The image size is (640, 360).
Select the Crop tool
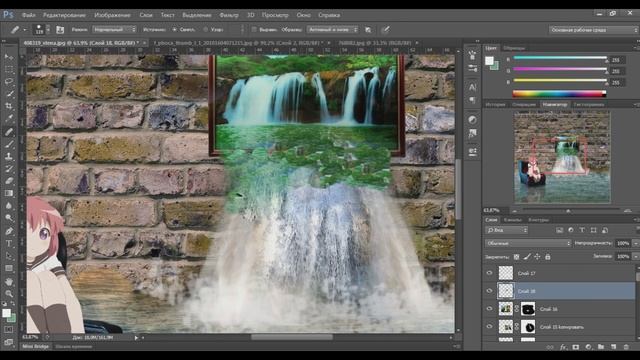pyautogui.click(x=9, y=106)
